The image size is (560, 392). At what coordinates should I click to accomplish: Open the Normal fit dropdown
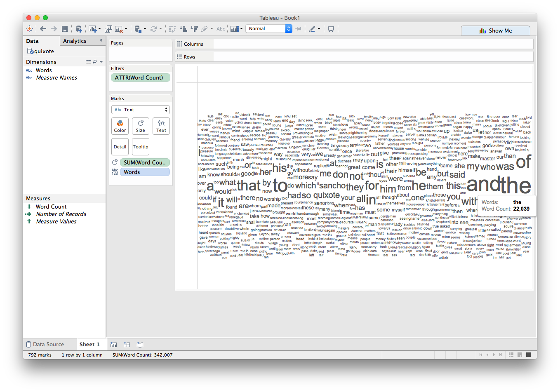tap(269, 28)
